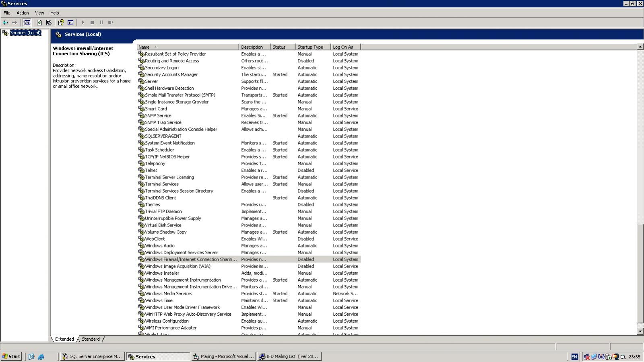Select the Terminal Services row
The width and height of the screenshot is (644, 362).
tap(249, 184)
